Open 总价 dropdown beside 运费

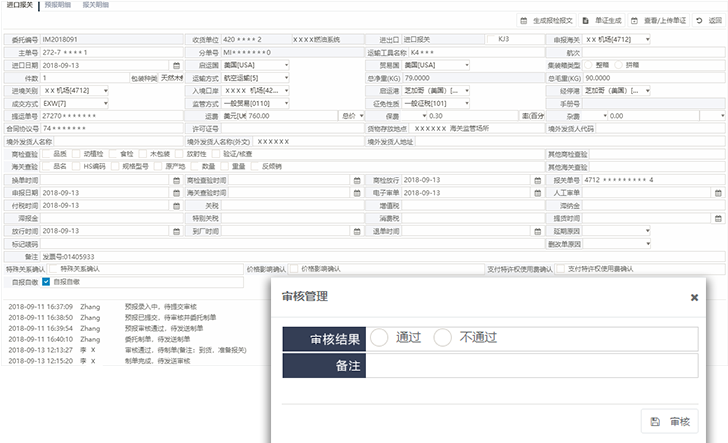pos(352,116)
